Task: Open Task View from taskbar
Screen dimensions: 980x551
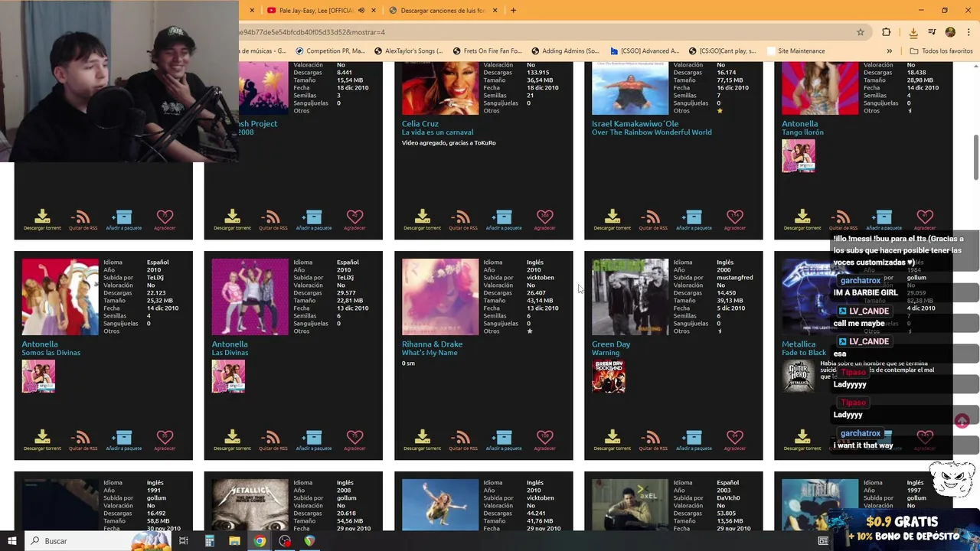Action: point(184,541)
